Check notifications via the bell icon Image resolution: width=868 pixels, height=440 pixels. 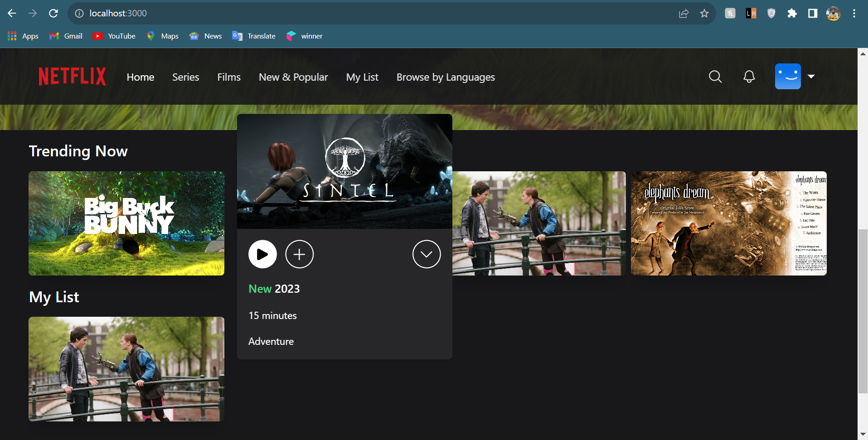(x=748, y=77)
